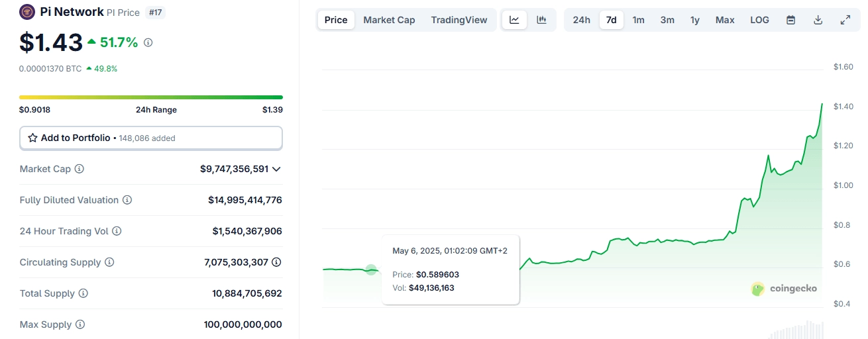Select the Price chart tab
868x339 pixels.
coord(336,20)
